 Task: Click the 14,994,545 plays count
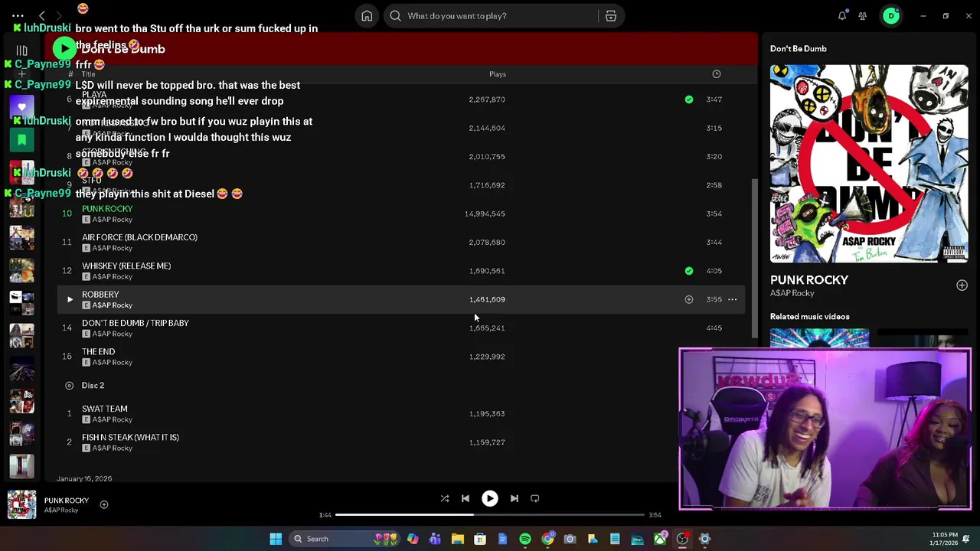(x=485, y=214)
